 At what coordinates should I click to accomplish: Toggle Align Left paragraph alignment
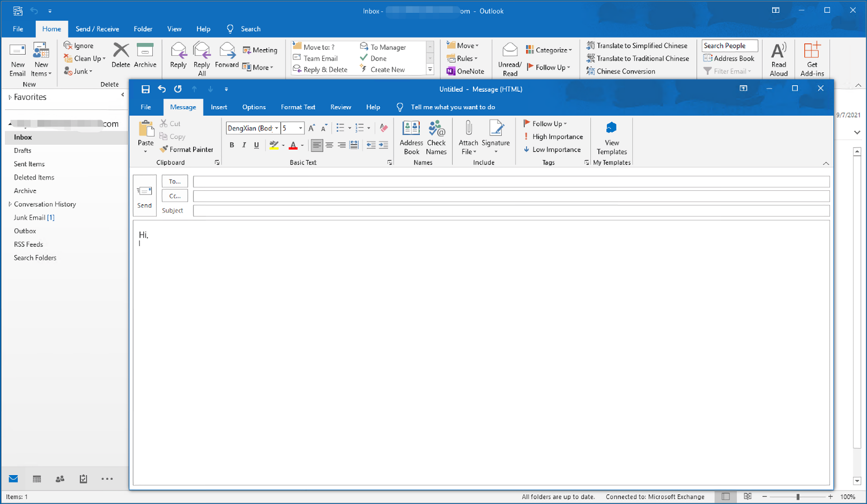click(x=316, y=145)
